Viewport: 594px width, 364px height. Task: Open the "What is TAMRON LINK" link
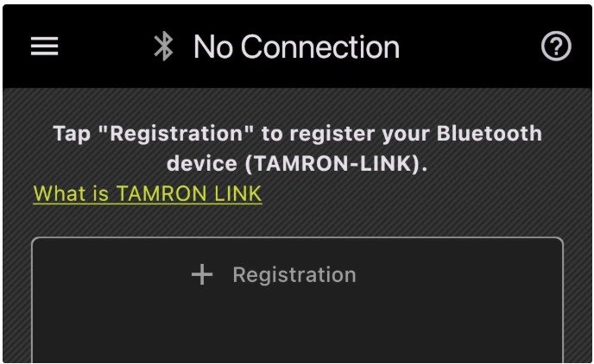point(147,193)
